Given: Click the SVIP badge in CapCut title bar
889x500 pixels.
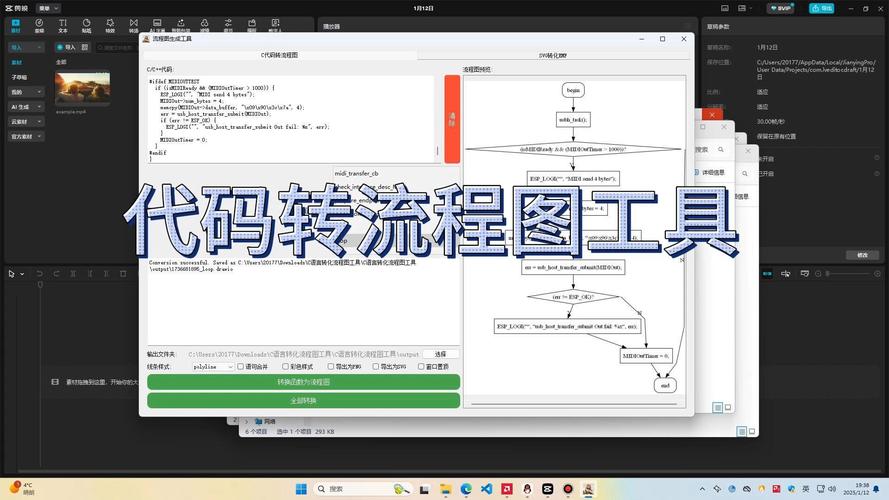Looking at the screenshot, I should 781,8.
